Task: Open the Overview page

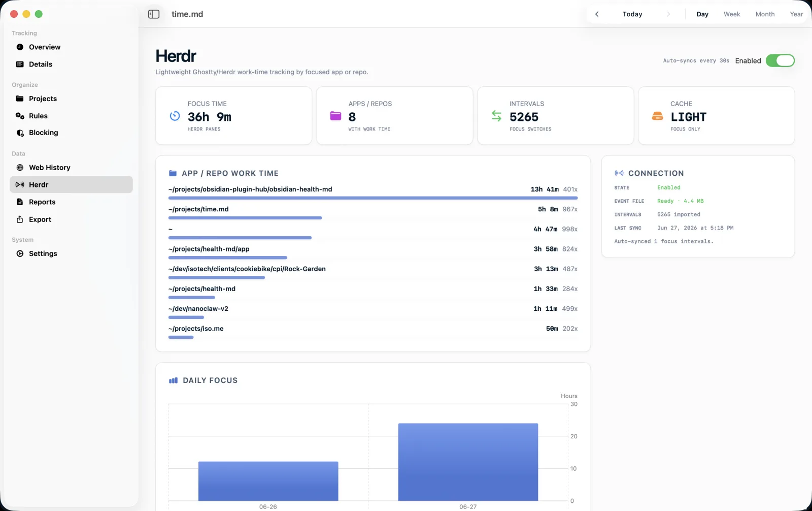Action: coord(71,47)
